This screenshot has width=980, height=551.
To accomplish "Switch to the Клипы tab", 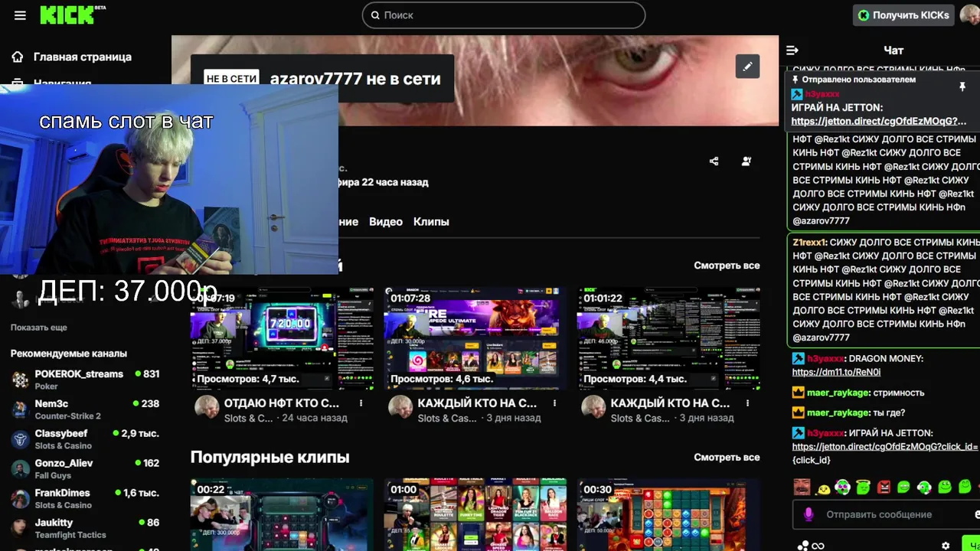I will point(431,221).
